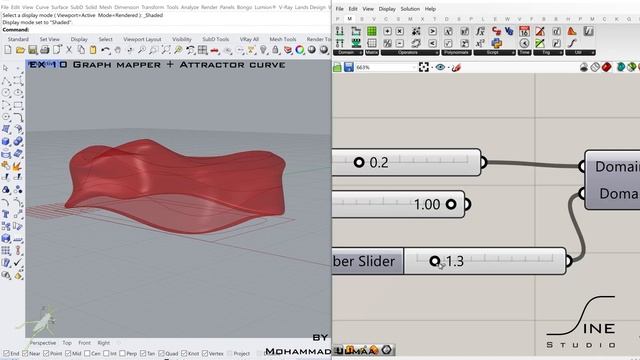
Task: Expand the Script component group panel
Action: [494, 53]
